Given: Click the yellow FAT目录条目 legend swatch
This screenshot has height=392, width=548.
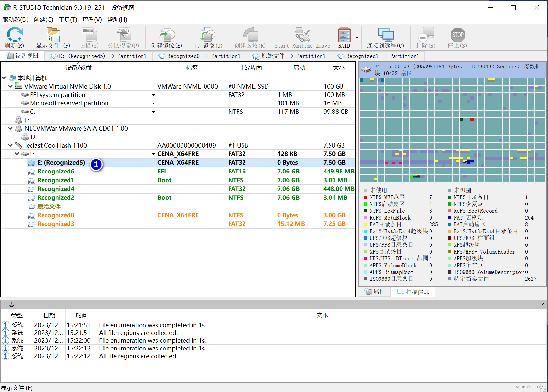Looking at the screenshot, I should [365, 224].
